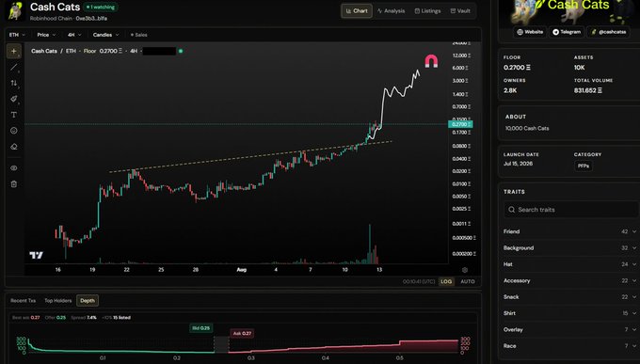640x364 pixels.
Task: Open chart settings gear
Action: point(465,270)
